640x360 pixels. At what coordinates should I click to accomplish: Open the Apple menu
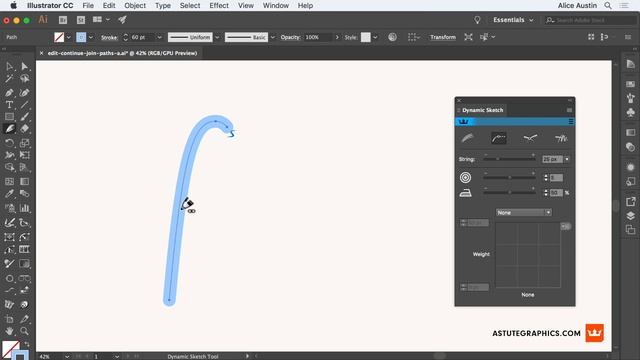[13, 6]
